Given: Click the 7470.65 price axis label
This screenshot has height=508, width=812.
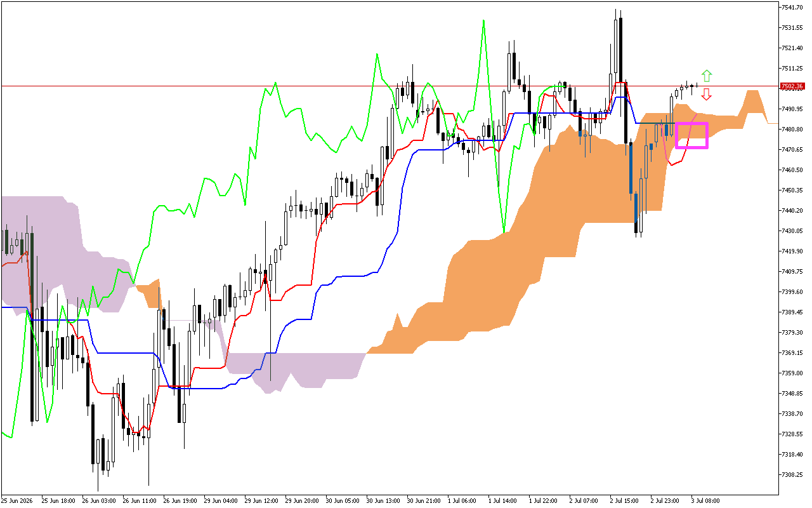Looking at the screenshot, I should tap(792, 150).
